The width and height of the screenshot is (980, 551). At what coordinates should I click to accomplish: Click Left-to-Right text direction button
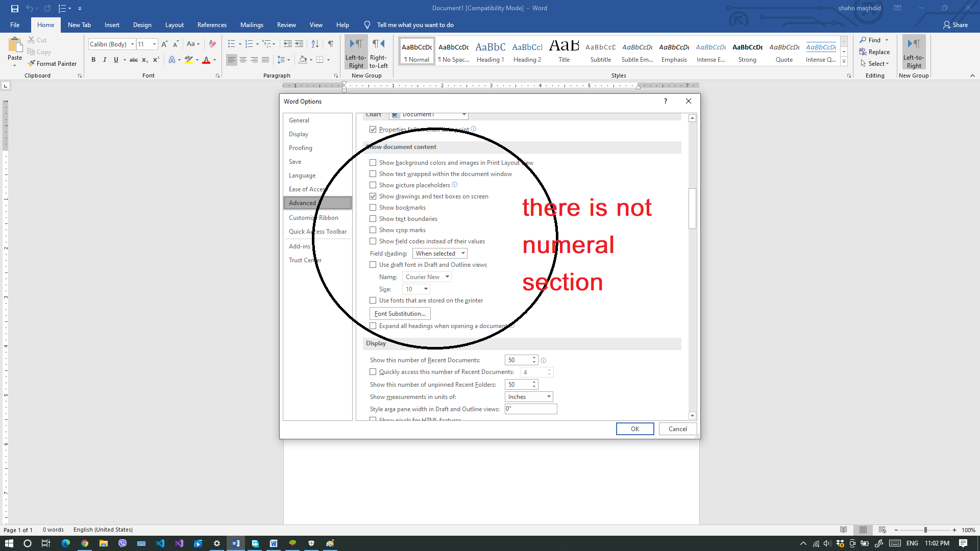pos(356,53)
